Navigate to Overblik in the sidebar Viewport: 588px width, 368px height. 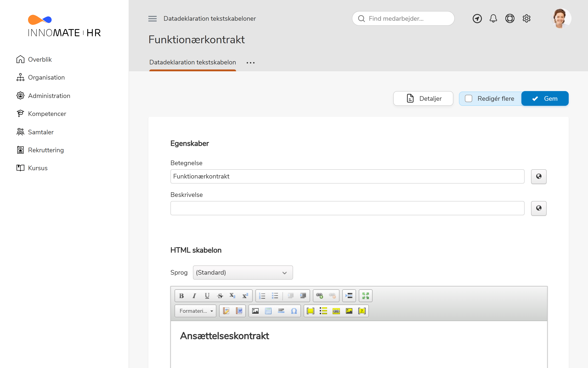coord(34,59)
